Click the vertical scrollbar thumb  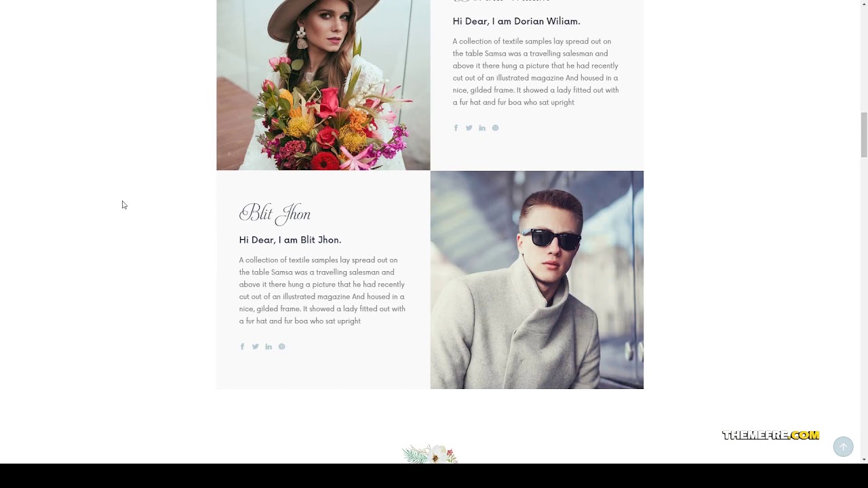click(864, 135)
